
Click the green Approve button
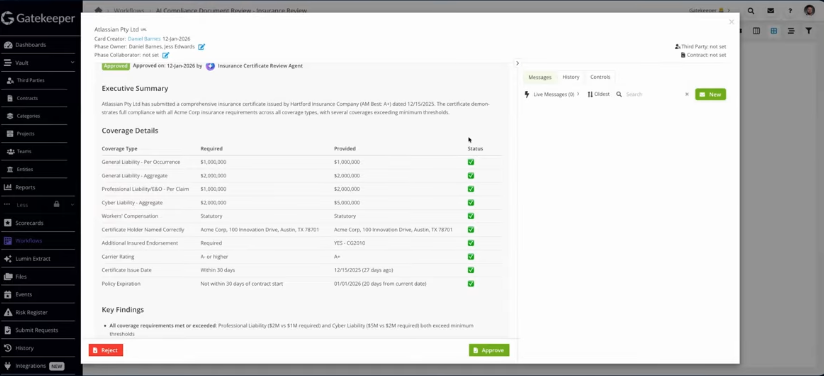[489, 350]
